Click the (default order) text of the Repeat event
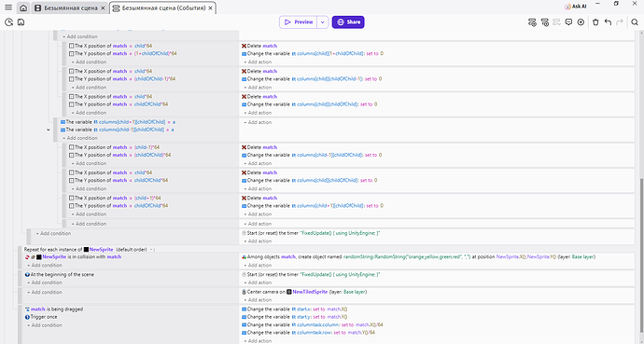This screenshot has width=644, height=344. coord(131,249)
